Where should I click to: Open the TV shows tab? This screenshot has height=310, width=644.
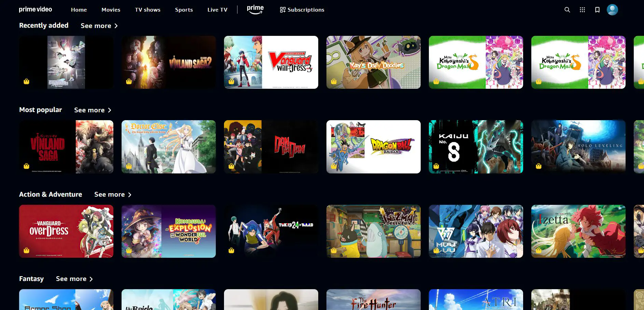pos(148,10)
